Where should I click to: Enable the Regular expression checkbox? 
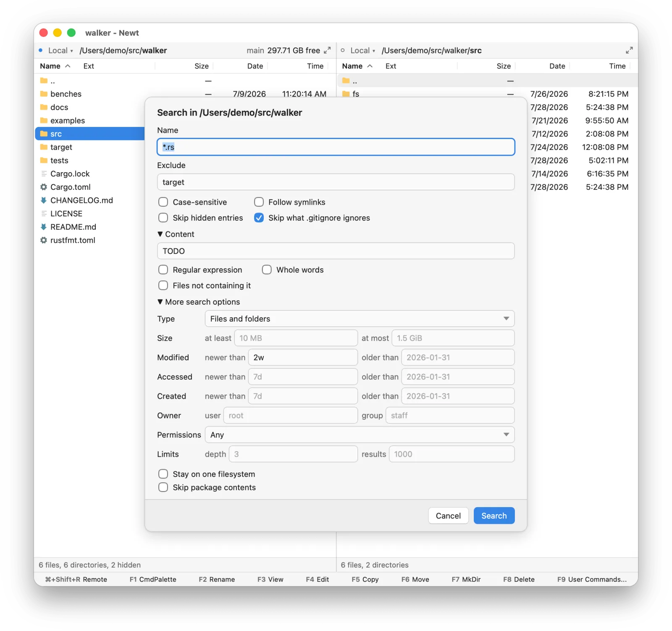(x=163, y=270)
